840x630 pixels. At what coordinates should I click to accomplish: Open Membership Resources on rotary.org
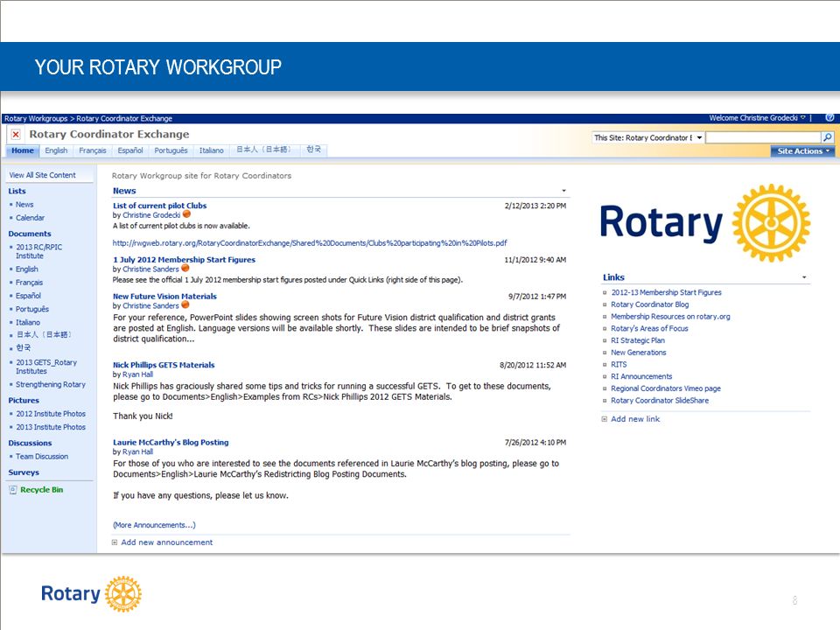pos(670,317)
